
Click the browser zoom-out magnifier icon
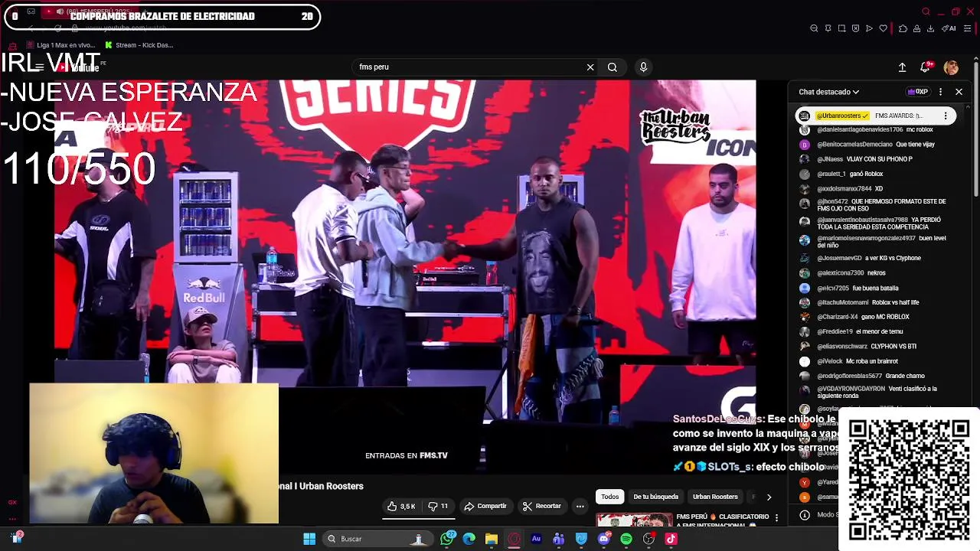(x=814, y=28)
